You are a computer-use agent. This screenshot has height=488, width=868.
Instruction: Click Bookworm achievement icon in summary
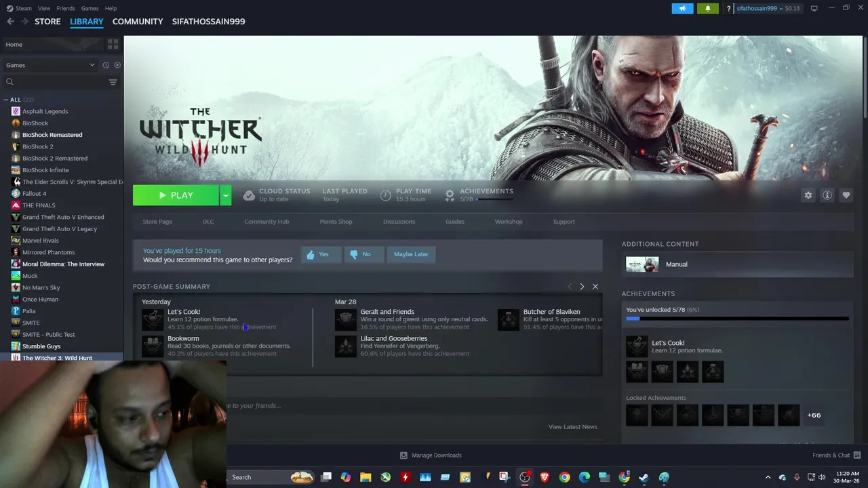point(153,346)
